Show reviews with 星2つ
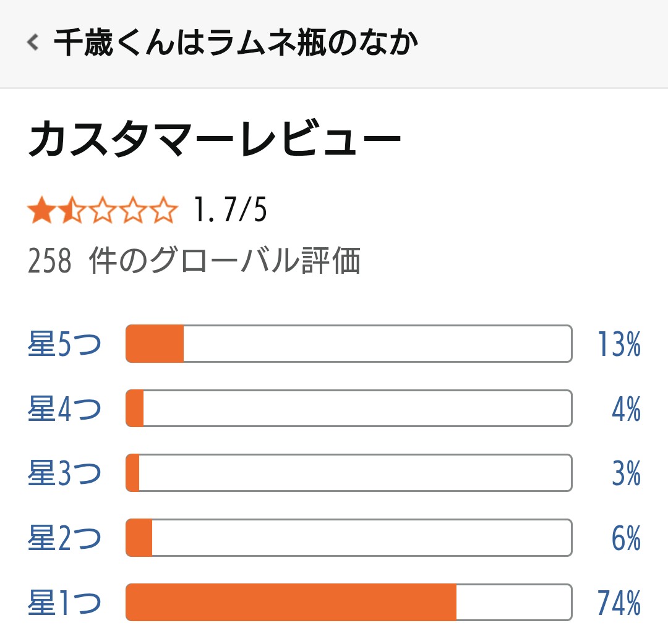The image size is (668, 644). click(x=64, y=538)
